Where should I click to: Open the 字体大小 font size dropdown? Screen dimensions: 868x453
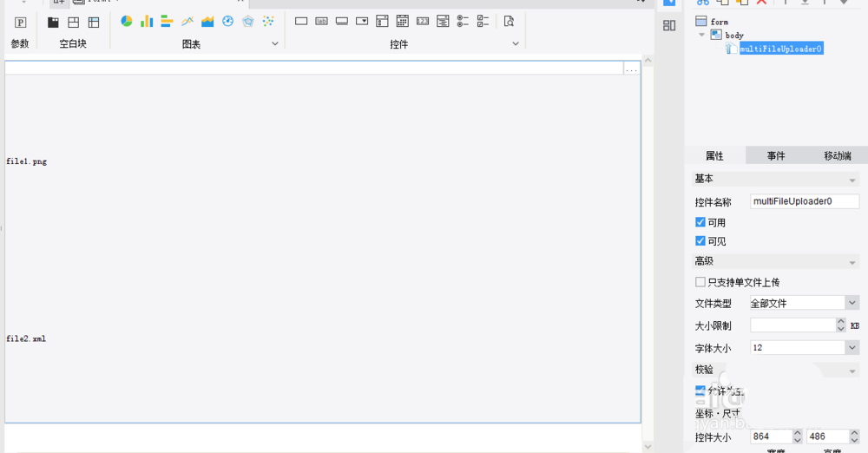click(x=852, y=347)
